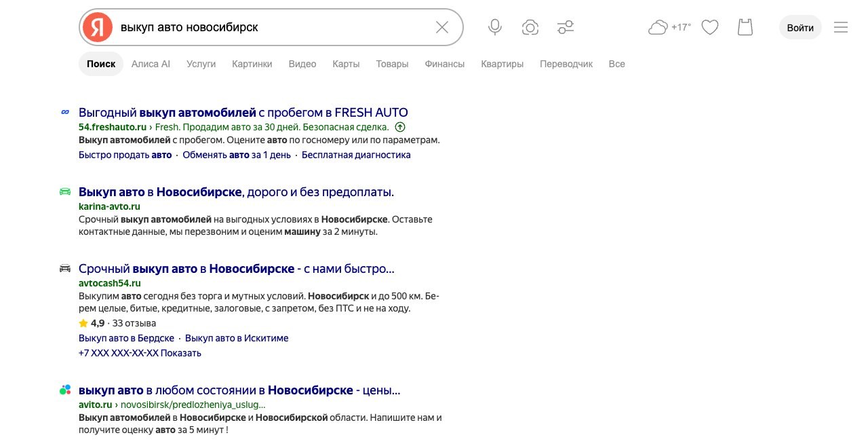Open FRESH AUTO выкуп автомобилей result title
The width and height of the screenshot is (868, 448).
point(243,112)
